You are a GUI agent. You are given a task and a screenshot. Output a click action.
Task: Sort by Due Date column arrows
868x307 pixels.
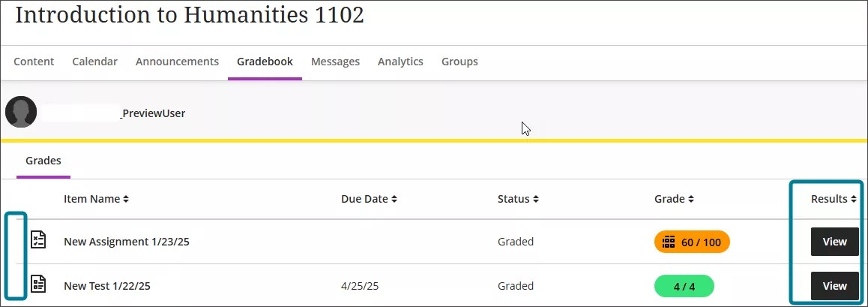pos(394,200)
